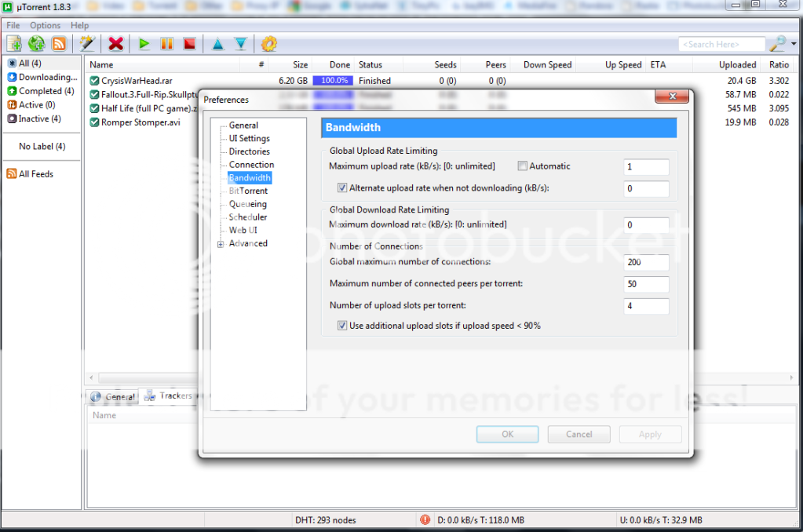
Task: Click the Search Here input box
Action: tap(721, 45)
